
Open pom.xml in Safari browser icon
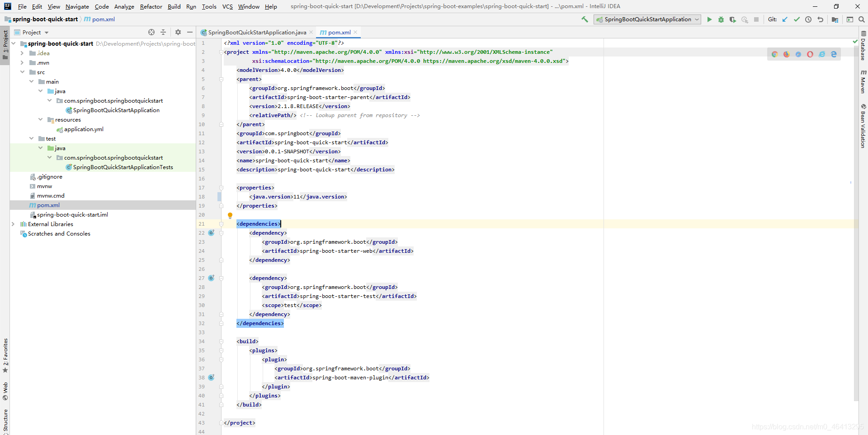tap(798, 54)
